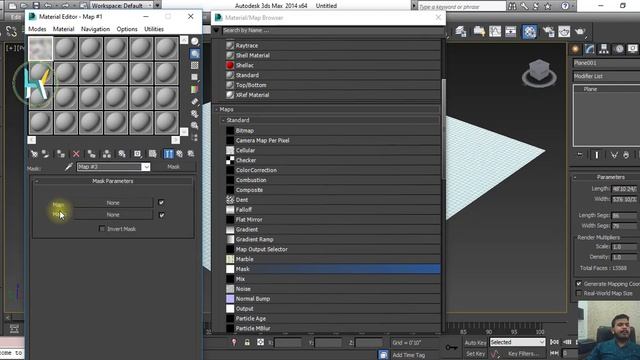Toggle the Show End Result icon
640x360 pixels.
point(169,154)
